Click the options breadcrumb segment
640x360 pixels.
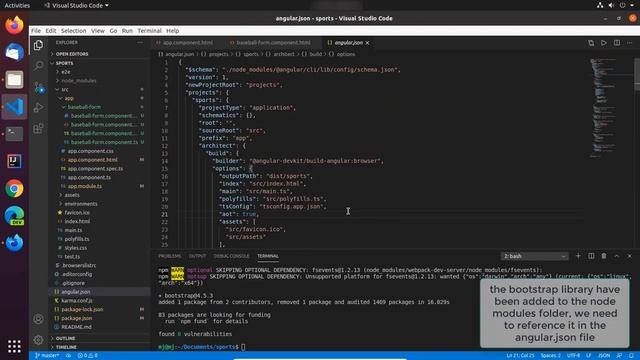pyautogui.click(x=346, y=54)
